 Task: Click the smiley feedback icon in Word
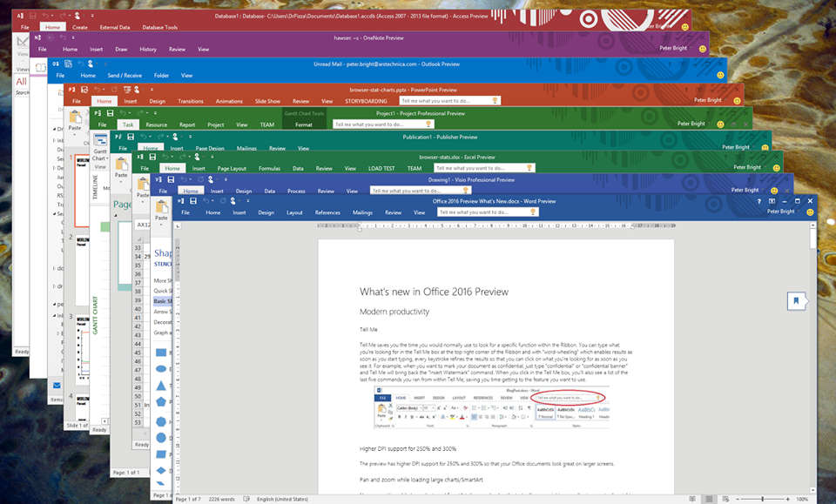[x=811, y=212]
